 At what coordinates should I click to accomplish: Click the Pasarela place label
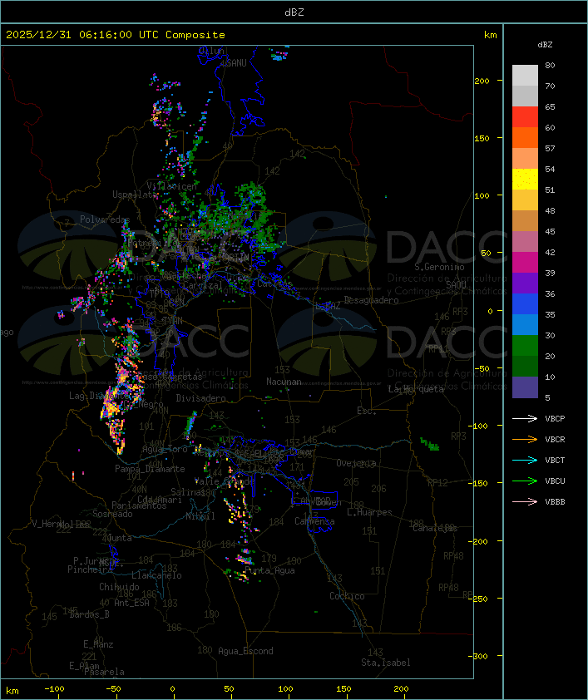coord(104,672)
